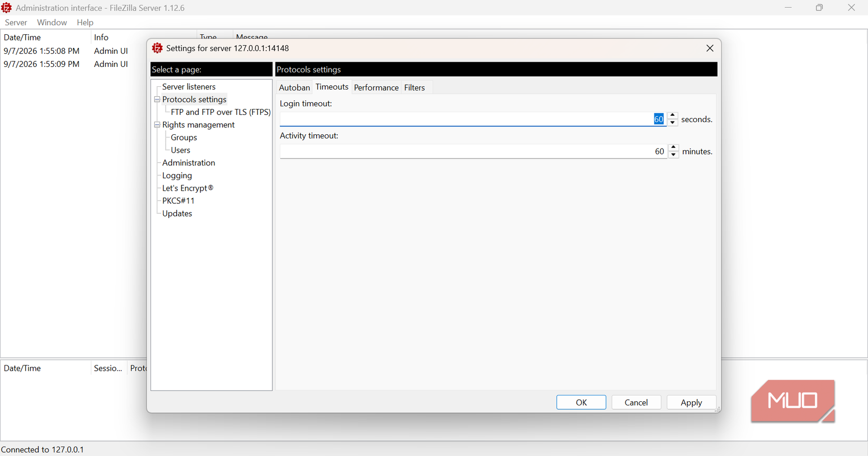
Task: Switch to the Autoban tab
Action: 294,87
